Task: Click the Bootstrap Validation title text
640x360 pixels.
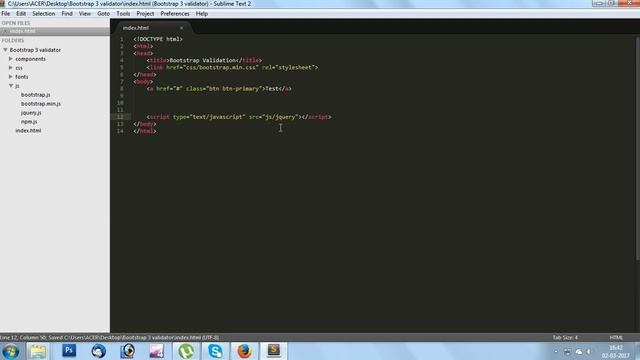Action: [x=202, y=60]
